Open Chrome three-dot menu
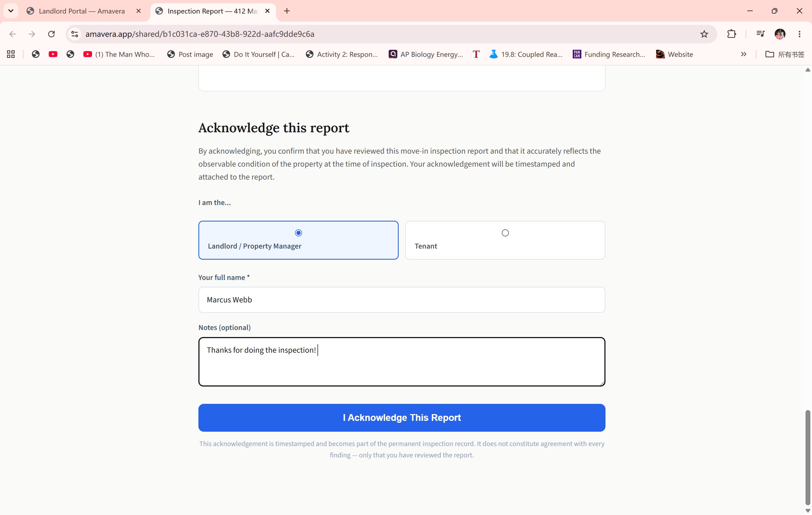Screen dimensions: 812x515 (800, 34)
